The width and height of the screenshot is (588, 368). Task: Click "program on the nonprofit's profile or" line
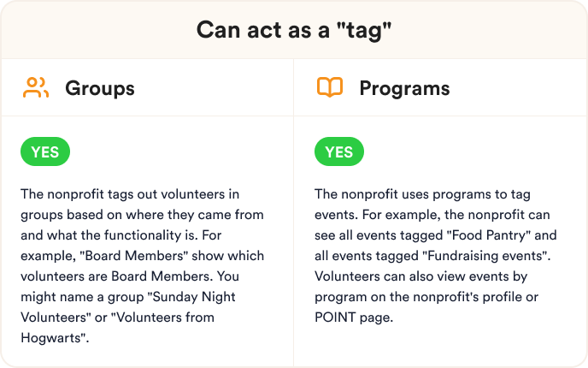[426, 297]
